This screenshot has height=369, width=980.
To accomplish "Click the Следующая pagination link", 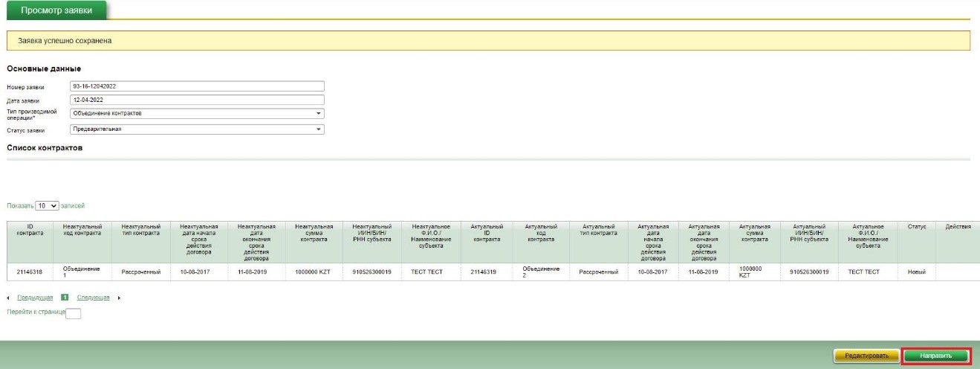I will point(94,298).
